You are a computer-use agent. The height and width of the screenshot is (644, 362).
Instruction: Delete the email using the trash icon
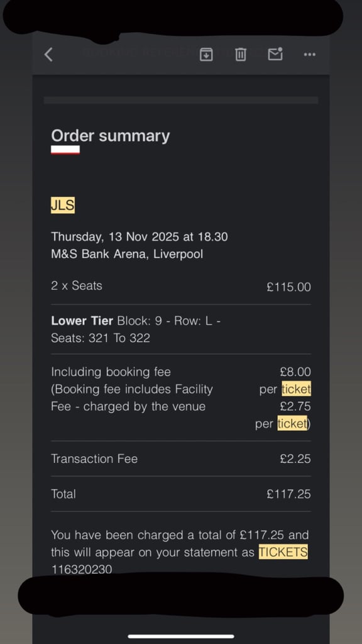click(241, 54)
